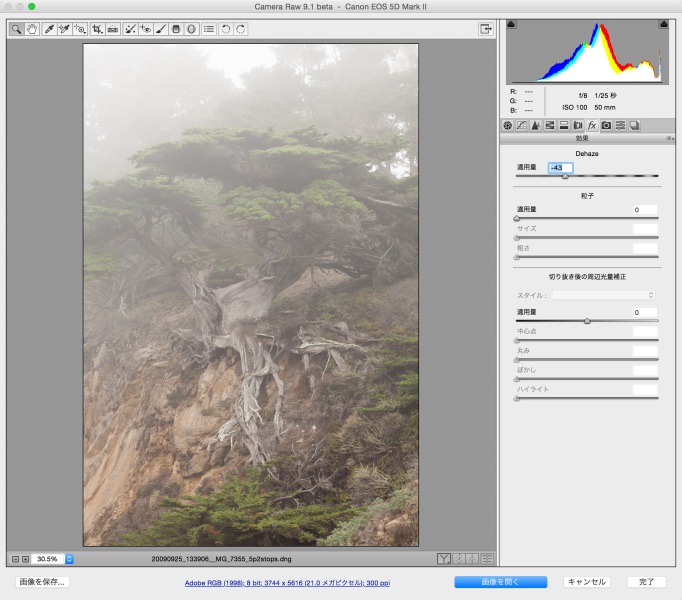Click the 完了 button
The image size is (682, 600).
click(x=646, y=582)
